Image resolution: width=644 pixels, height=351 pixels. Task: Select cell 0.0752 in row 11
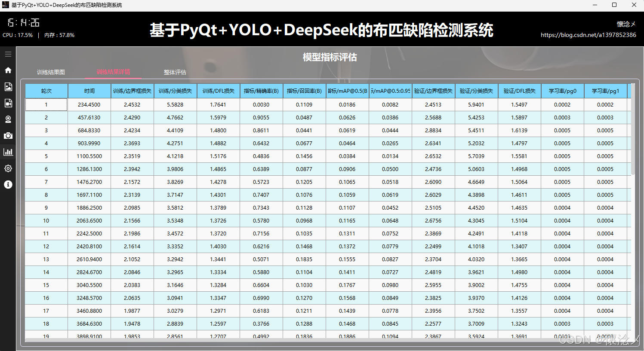click(x=391, y=233)
